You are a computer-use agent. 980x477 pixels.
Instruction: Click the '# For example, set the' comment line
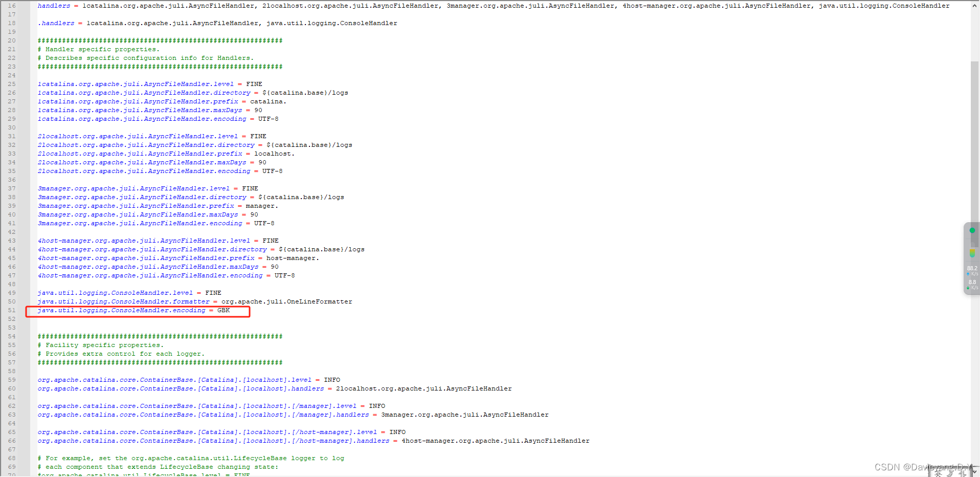(x=191, y=458)
